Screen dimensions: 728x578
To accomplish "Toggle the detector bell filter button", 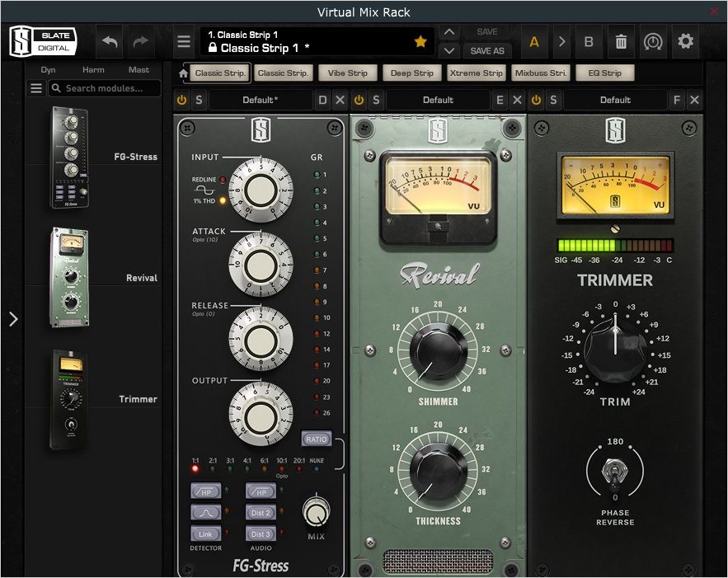I will click(205, 513).
